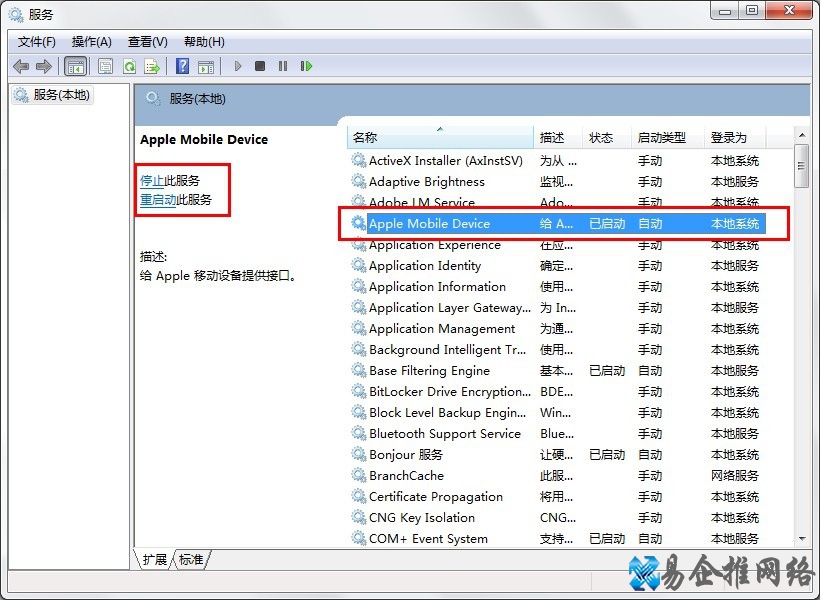Restart the service via the restart toolbar icon
820x600 pixels.
[x=307, y=66]
